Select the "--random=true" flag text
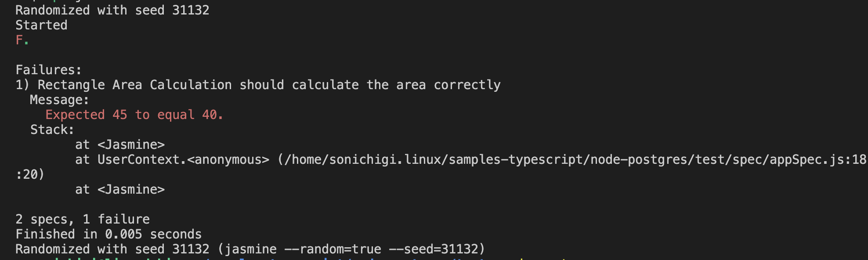The width and height of the screenshot is (868, 260). (x=333, y=249)
